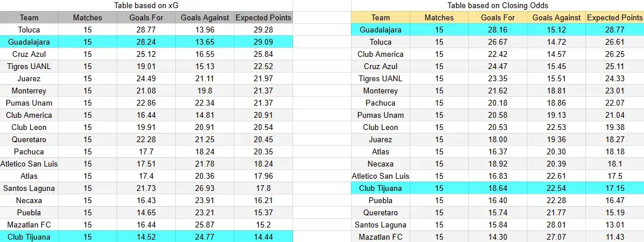Click the 28.77 Goals For cell
644x242 pixels.
click(146, 30)
